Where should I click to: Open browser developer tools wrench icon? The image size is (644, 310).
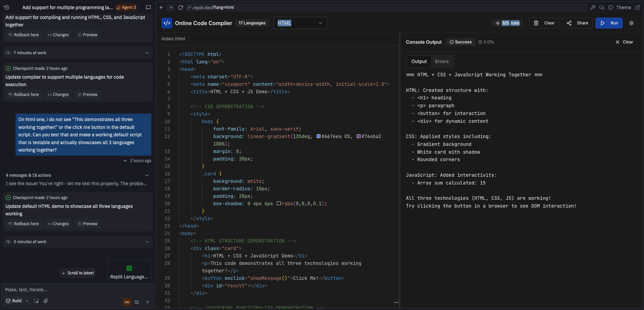[593, 7]
